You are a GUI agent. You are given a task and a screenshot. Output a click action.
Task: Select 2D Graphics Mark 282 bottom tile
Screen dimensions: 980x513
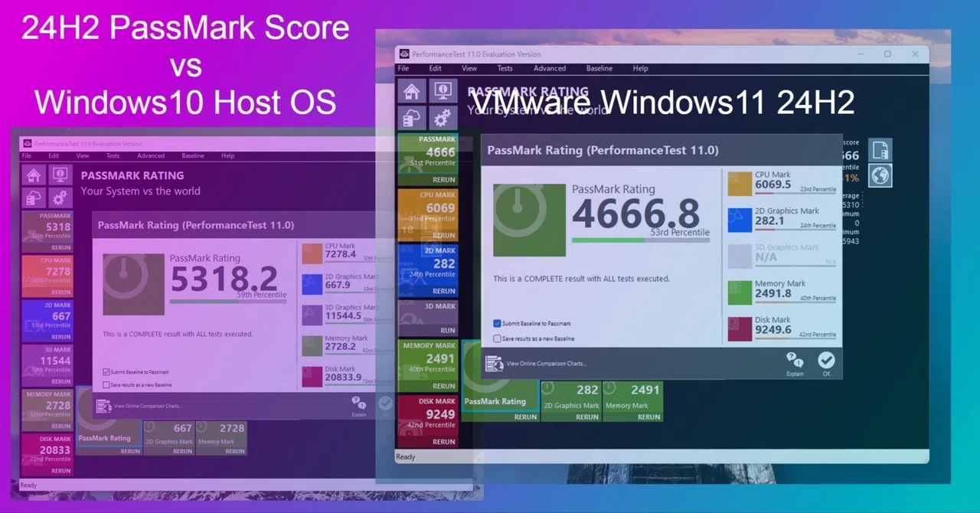pyautogui.click(x=571, y=400)
